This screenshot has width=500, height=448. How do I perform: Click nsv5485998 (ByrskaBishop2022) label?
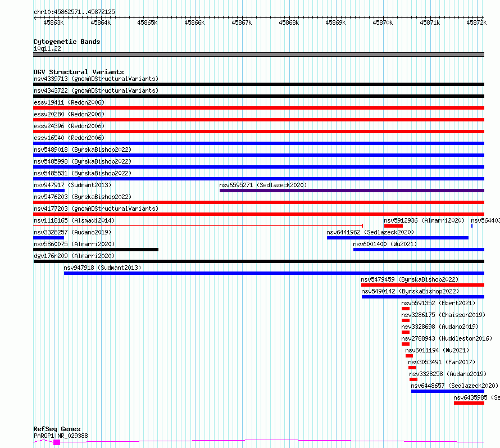click(83, 161)
